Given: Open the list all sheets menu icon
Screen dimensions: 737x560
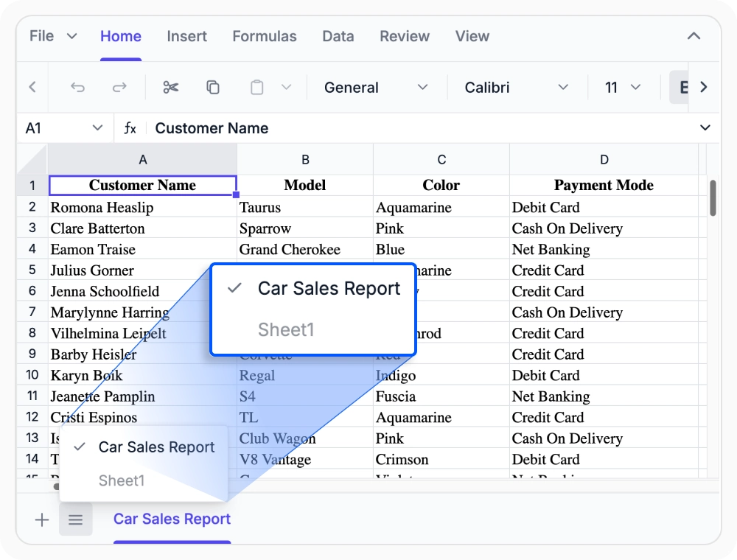Looking at the screenshot, I should 76,519.
